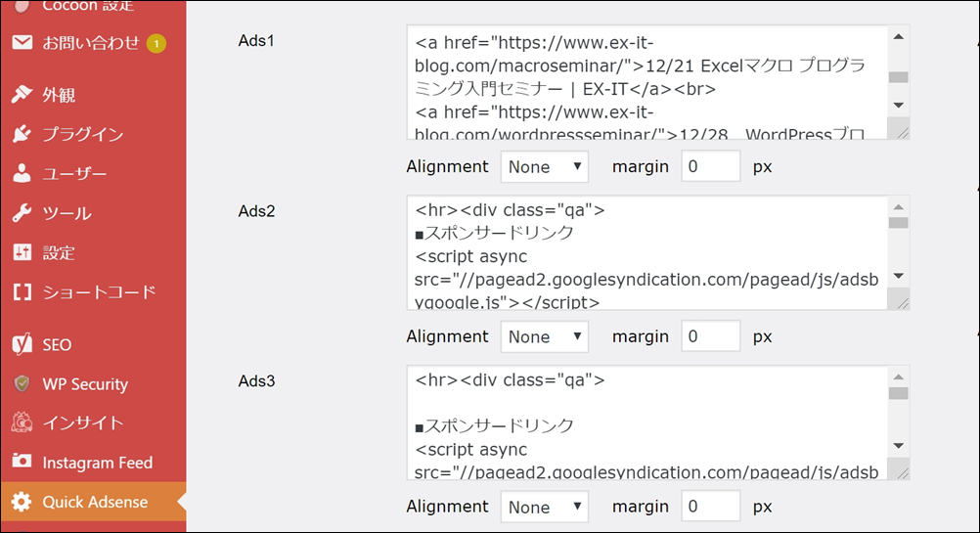
Task: Click the Ads2 label
Action: pyautogui.click(x=256, y=211)
